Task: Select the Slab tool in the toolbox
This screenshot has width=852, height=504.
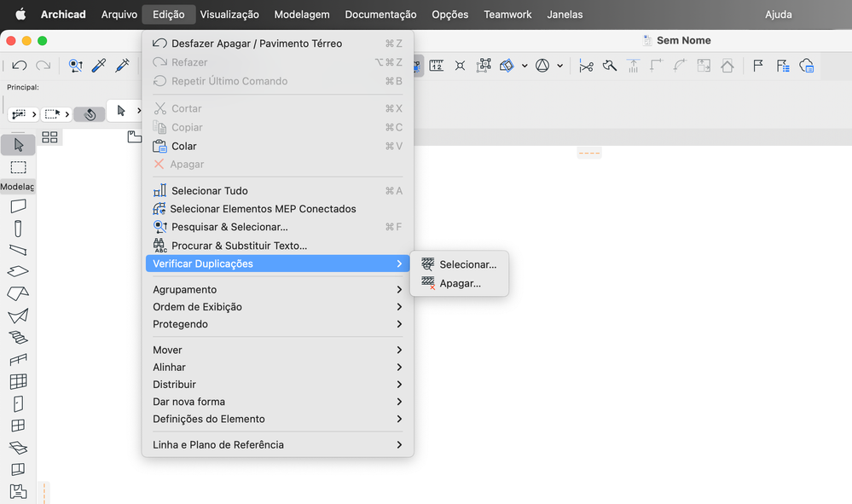Action: pyautogui.click(x=18, y=271)
